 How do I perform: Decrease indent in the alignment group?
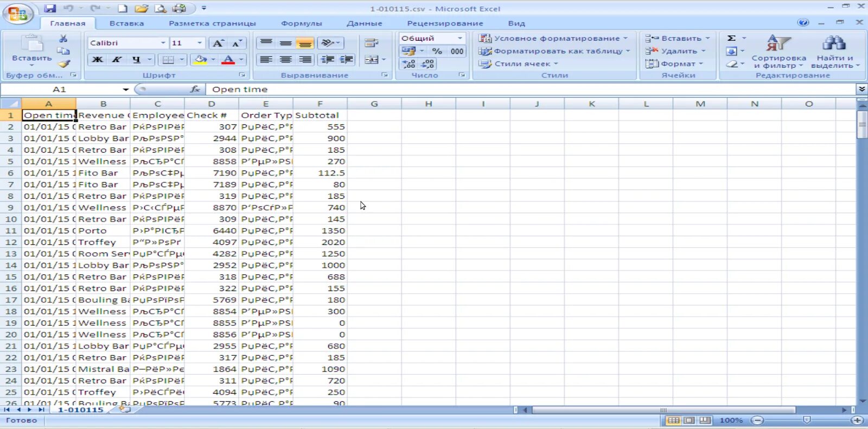click(327, 59)
